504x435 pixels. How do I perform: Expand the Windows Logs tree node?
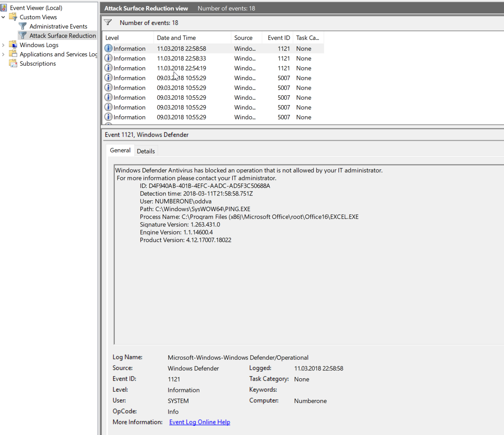pyautogui.click(x=3, y=45)
